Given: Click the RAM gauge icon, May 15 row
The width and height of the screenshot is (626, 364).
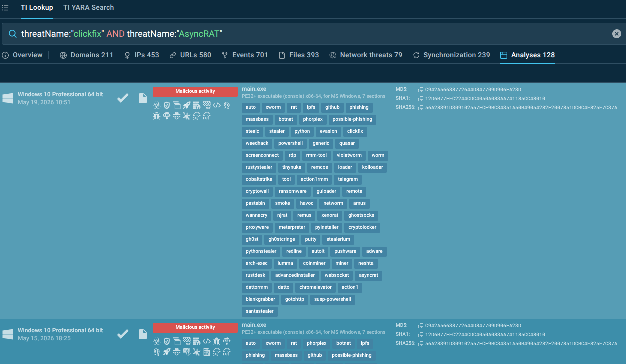Looking at the screenshot, I should click(x=227, y=352).
